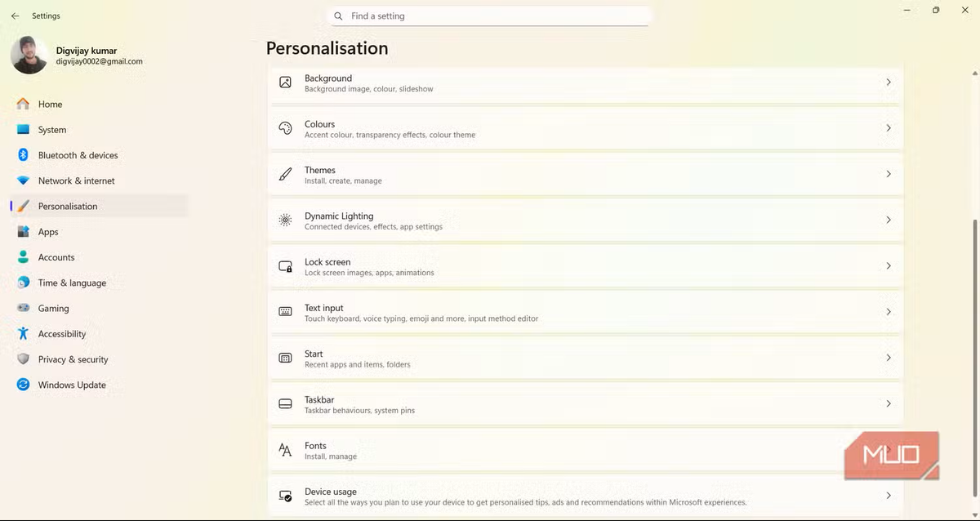Expand the Start settings chevron
980x521 pixels.
pos(889,358)
